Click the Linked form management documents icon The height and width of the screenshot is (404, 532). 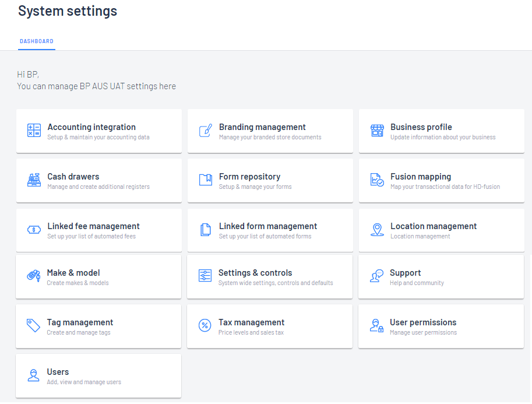[206, 230]
